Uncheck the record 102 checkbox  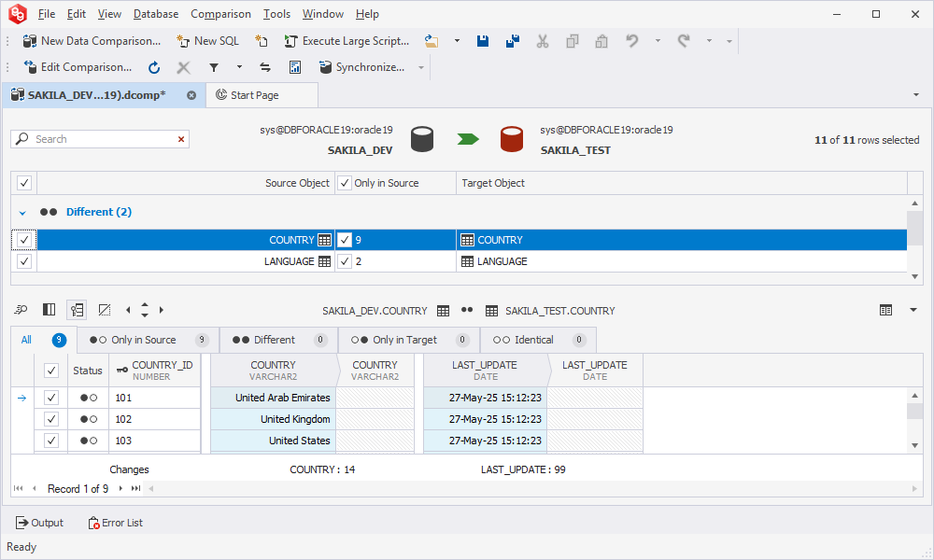click(x=51, y=419)
